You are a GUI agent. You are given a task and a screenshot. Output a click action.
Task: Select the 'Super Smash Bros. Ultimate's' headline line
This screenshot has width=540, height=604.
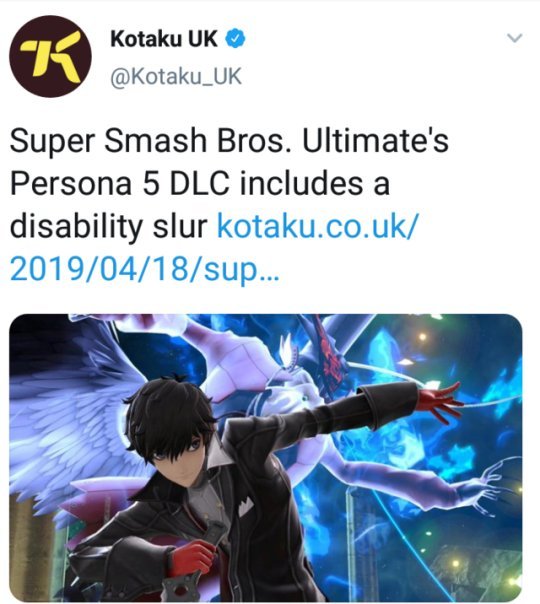click(229, 140)
